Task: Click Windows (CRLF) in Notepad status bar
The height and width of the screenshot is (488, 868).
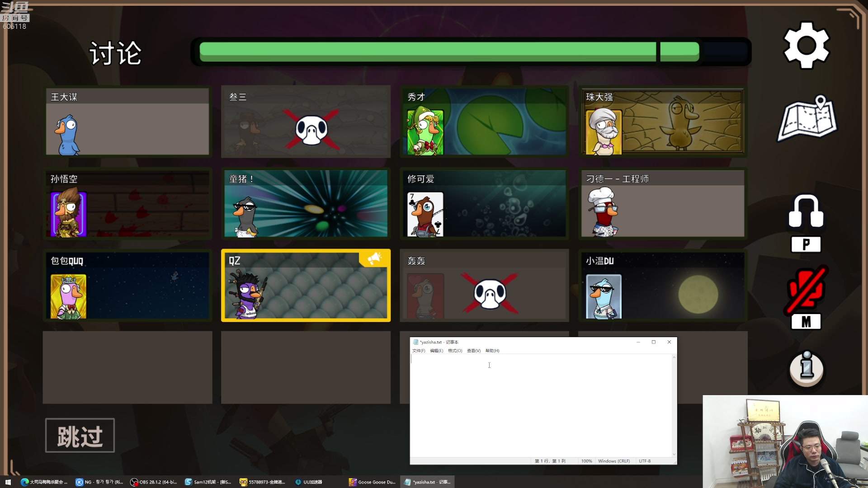Action: tap(613, 461)
